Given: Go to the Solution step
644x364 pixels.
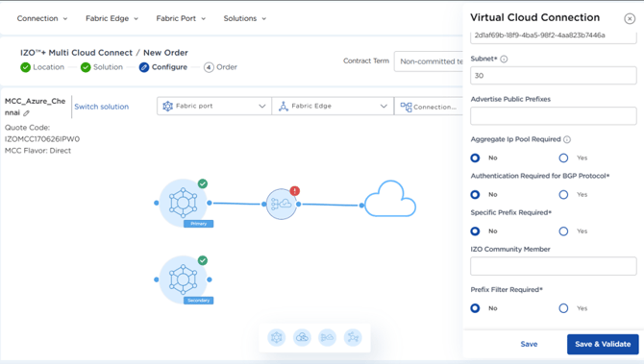Looking at the screenshot, I should [102, 67].
